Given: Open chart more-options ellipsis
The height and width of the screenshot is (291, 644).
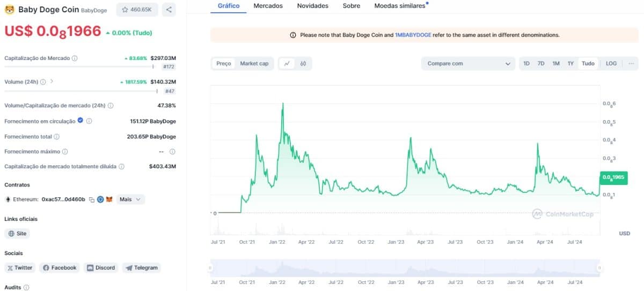Looking at the screenshot, I should tap(631, 63).
